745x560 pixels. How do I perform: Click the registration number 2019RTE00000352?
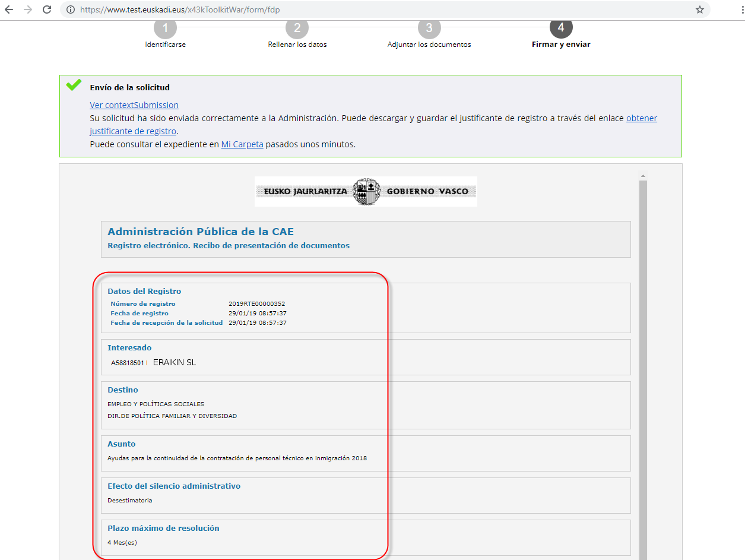(x=256, y=304)
